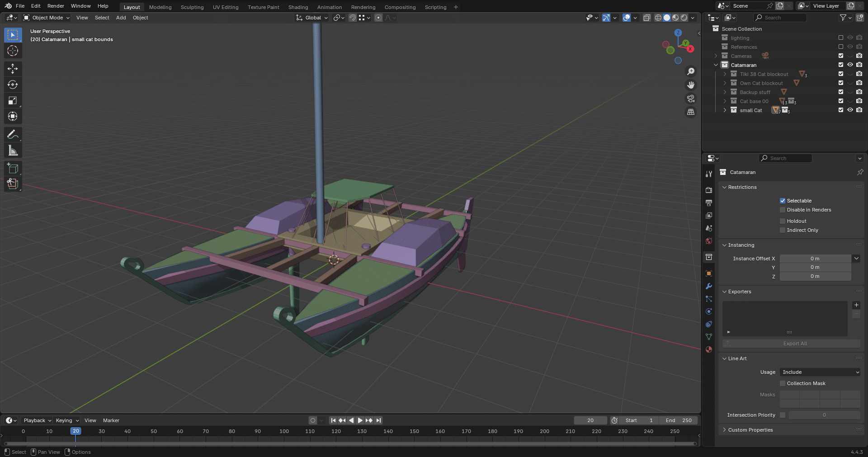Switch to orthographic view with grid icon
The image size is (868, 457).
click(691, 112)
